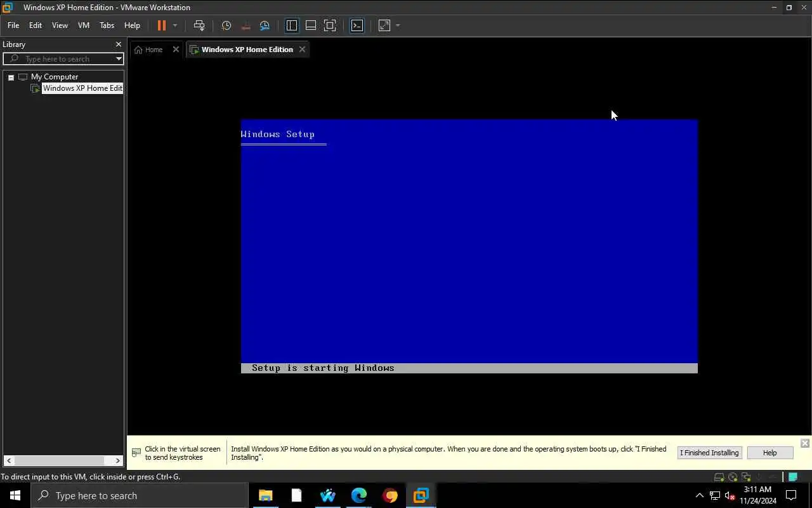
Task: Launch Microsoft Edge from the taskbar
Action: pos(359,495)
